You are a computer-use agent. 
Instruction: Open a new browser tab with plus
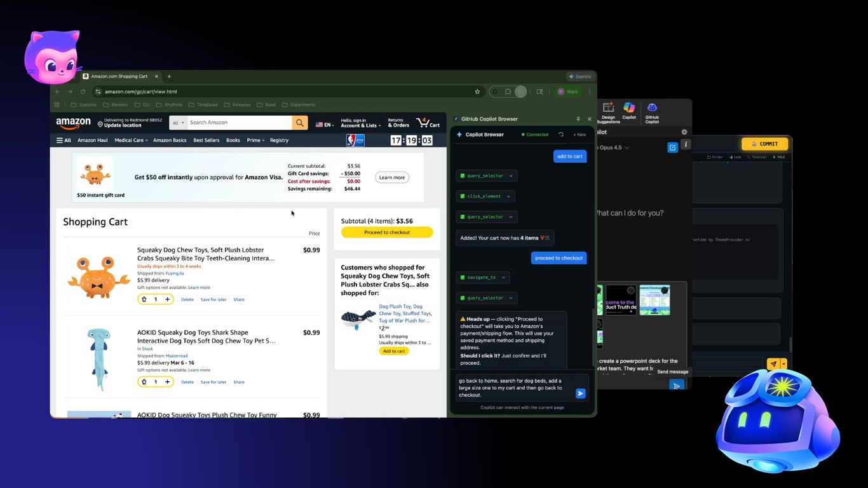(x=169, y=76)
